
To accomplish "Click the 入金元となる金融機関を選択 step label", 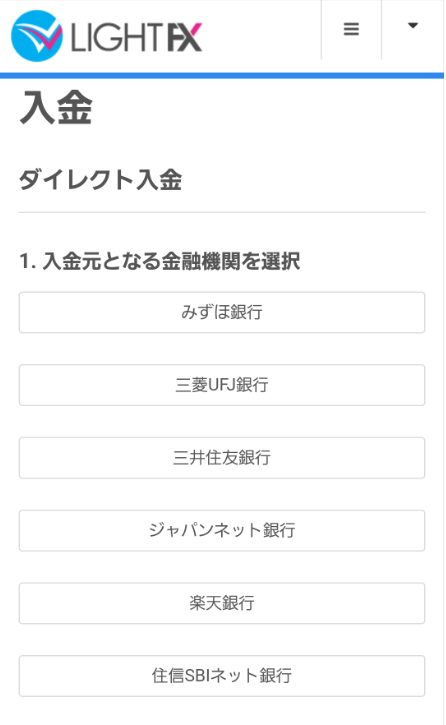I will coord(171,261).
